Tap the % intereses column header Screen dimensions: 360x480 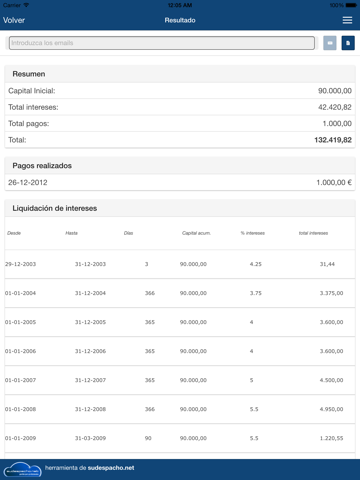253,233
